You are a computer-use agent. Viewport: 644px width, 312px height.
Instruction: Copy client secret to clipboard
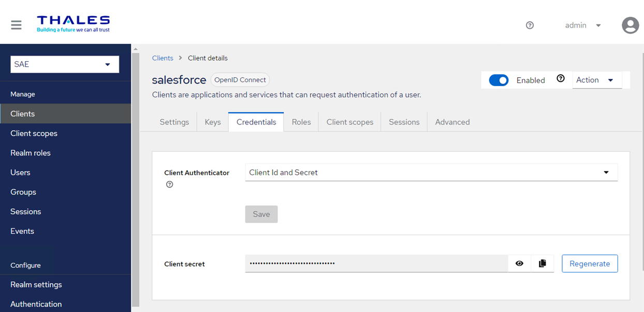(542, 263)
